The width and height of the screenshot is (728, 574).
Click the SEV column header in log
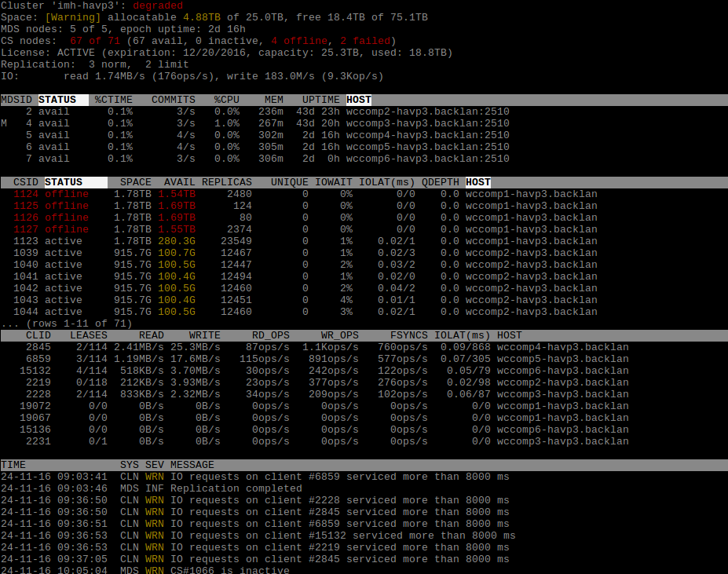coord(154,465)
